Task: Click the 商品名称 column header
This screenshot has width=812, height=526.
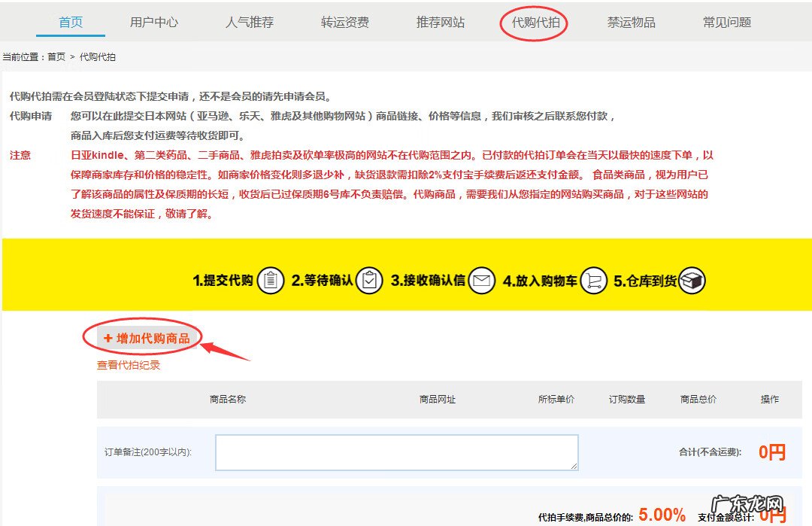Action: [228, 399]
